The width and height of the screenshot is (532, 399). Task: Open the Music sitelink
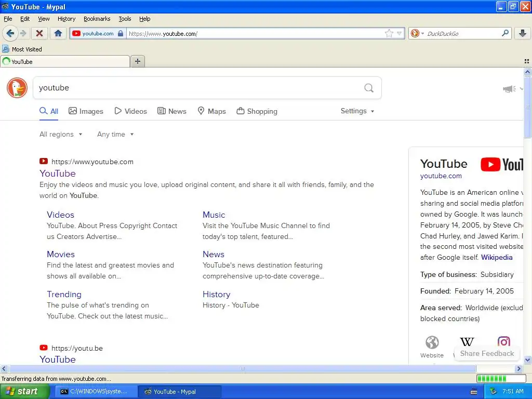pos(214,215)
